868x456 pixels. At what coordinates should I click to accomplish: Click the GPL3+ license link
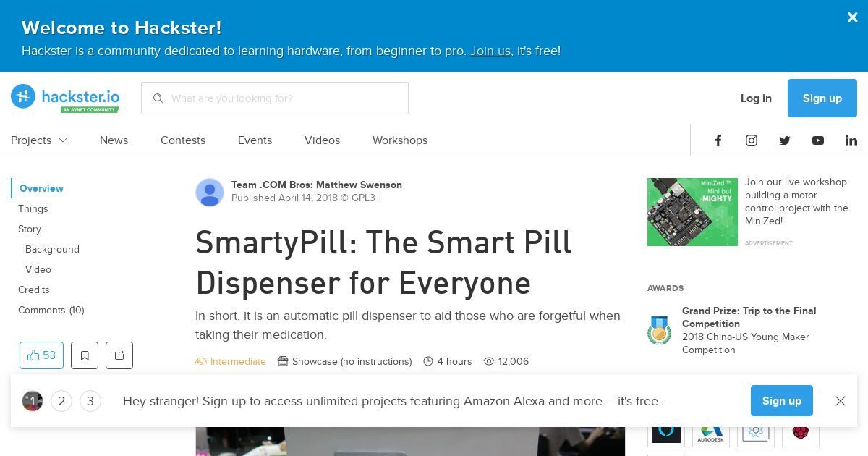366,198
